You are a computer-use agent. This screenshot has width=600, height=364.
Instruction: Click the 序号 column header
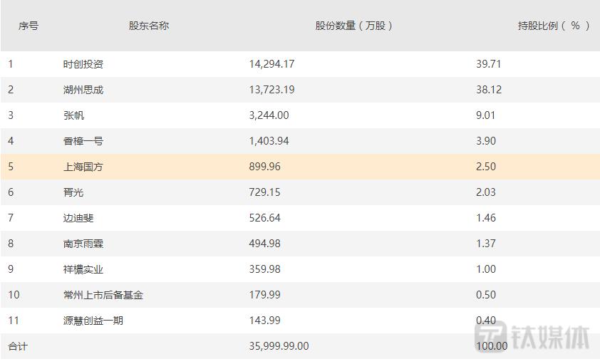click(x=29, y=26)
